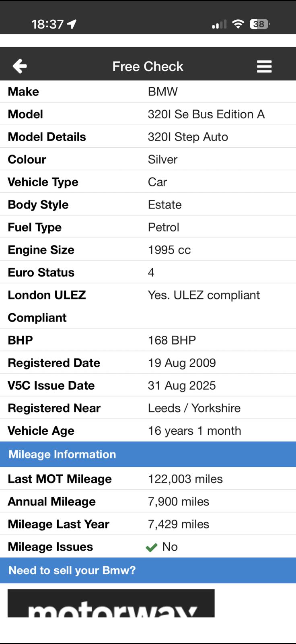Open the hamburger menu
This screenshot has width=296, height=644.
click(x=264, y=66)
